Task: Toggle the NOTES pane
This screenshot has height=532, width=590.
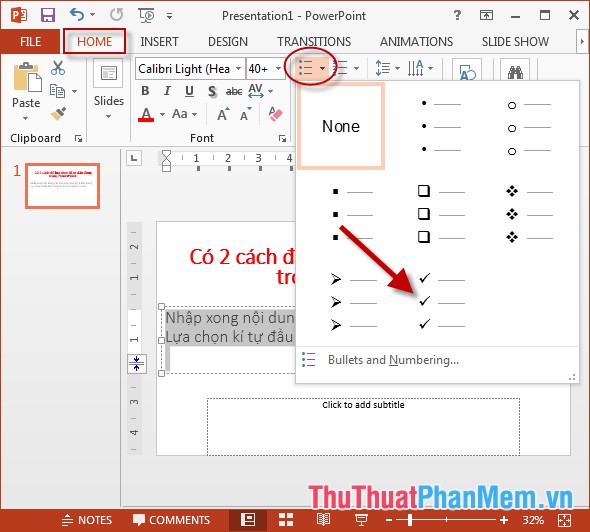Action: pos(87,520)
